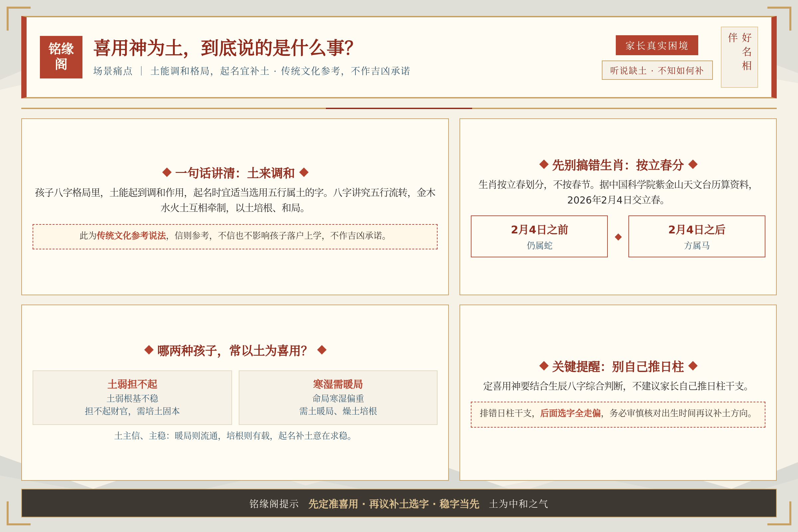The image size is (798, 532).
Task: Click the dashed warning box about 排错日柱干支
Action: (618, 414)
